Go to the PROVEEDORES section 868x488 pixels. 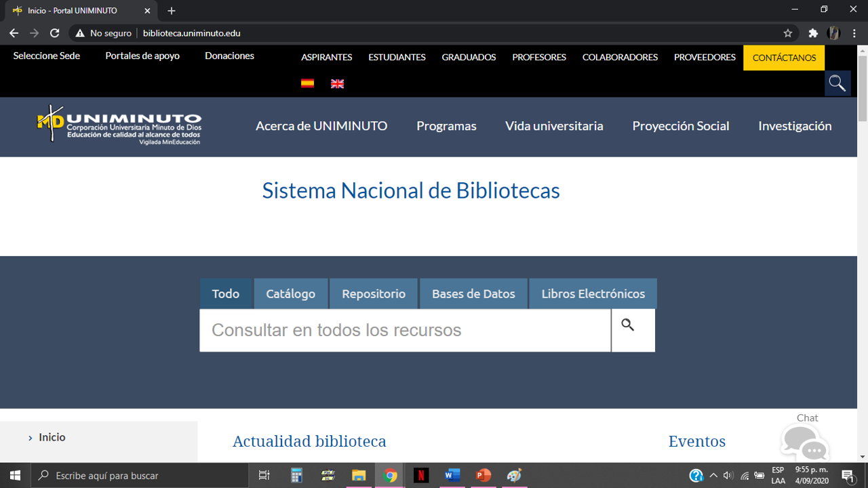coord(705,58)
